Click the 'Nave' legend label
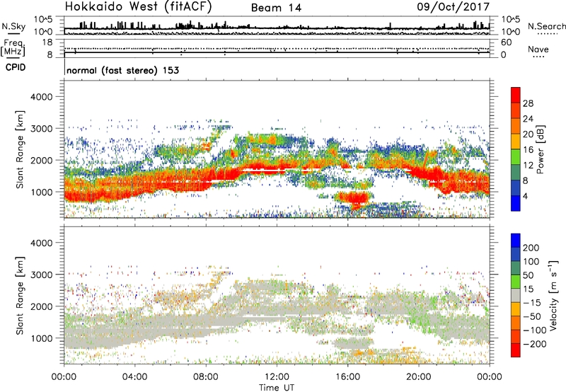The image size is (566, 392). pos(538,49)
